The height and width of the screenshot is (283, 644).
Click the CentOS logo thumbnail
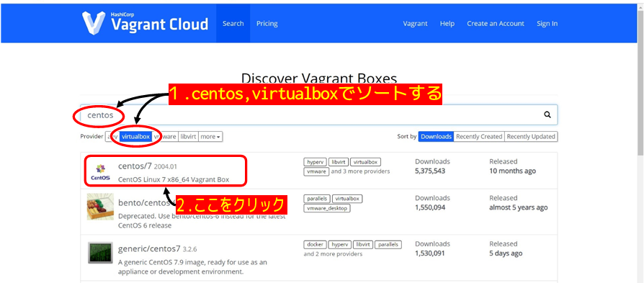pos(100,171)
